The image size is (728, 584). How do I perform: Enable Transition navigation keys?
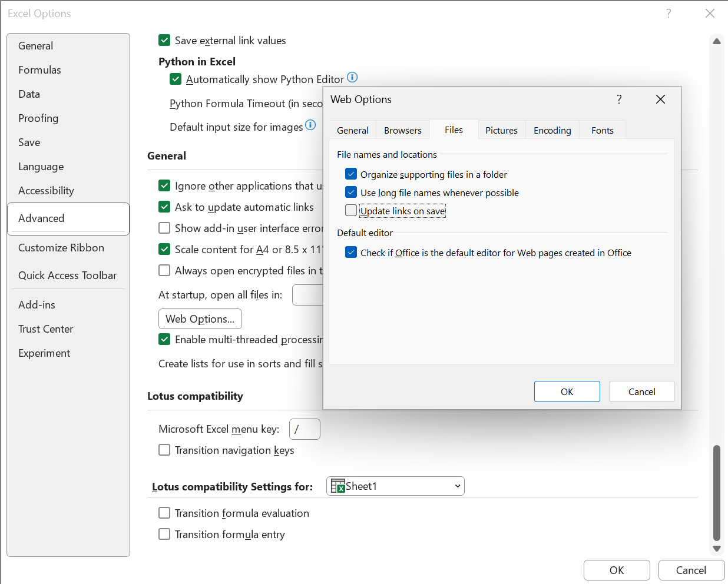point(164,450)
